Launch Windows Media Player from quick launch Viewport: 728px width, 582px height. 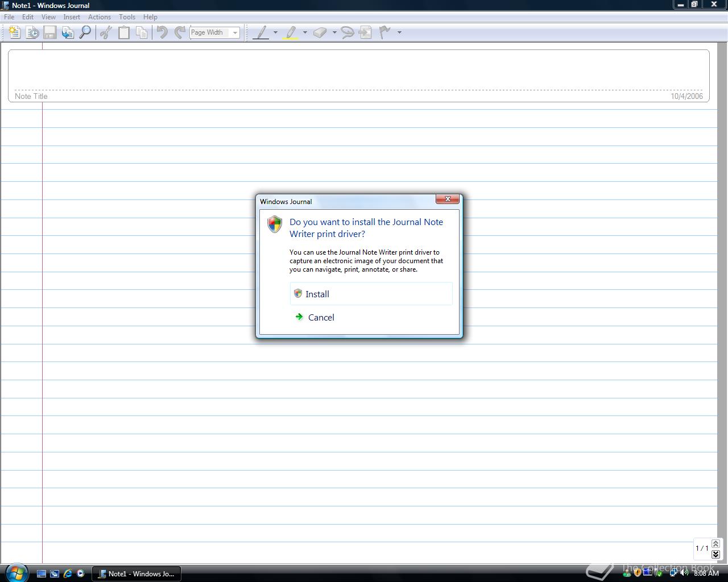tap(81, 573)
